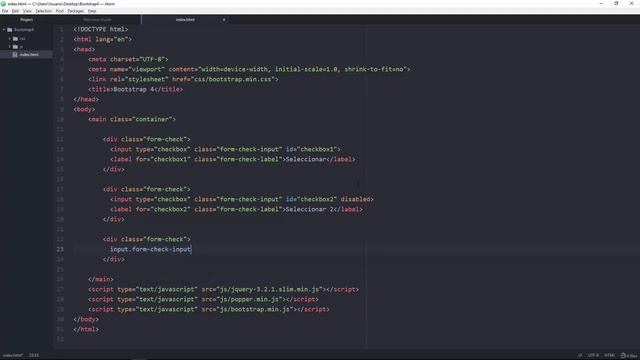Click the link stylesheet bootstrap.min.css line

[183, 79]
